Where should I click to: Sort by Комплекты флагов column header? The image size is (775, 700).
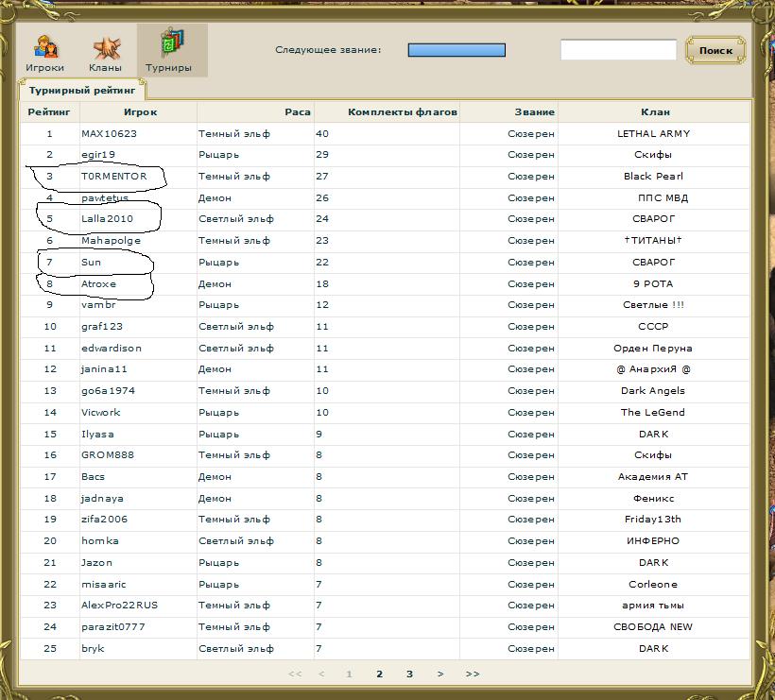click(402, 111)
